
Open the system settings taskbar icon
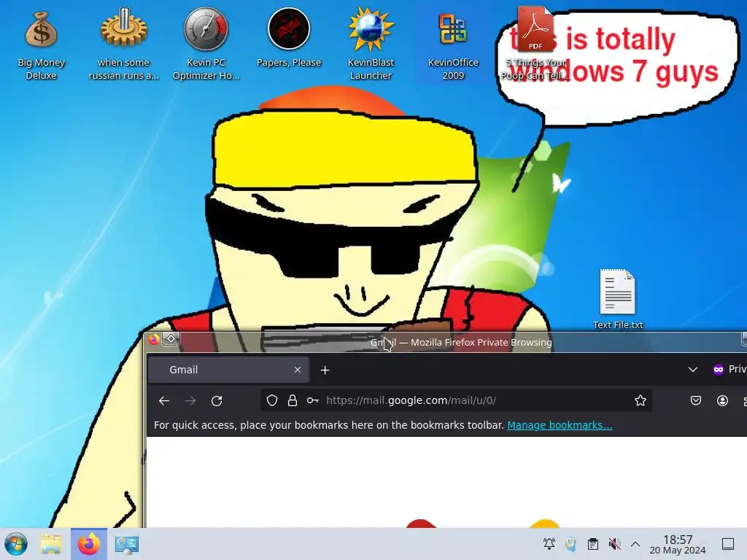click(126, 544)
